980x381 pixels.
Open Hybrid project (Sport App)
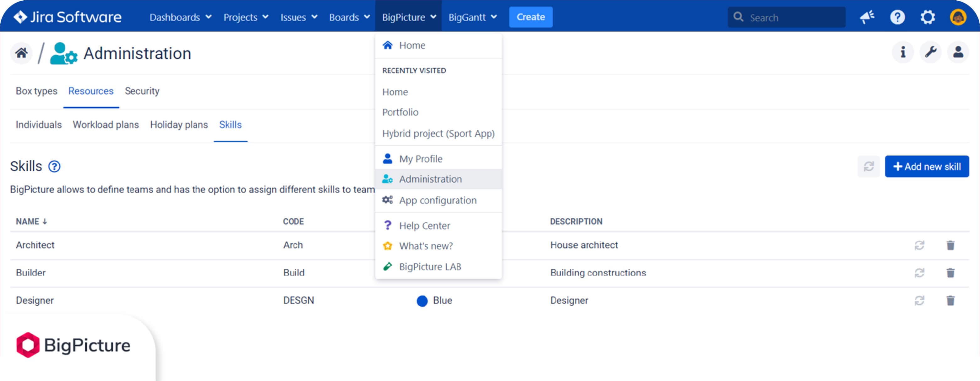pyautogui.click(x=438, y=133)
